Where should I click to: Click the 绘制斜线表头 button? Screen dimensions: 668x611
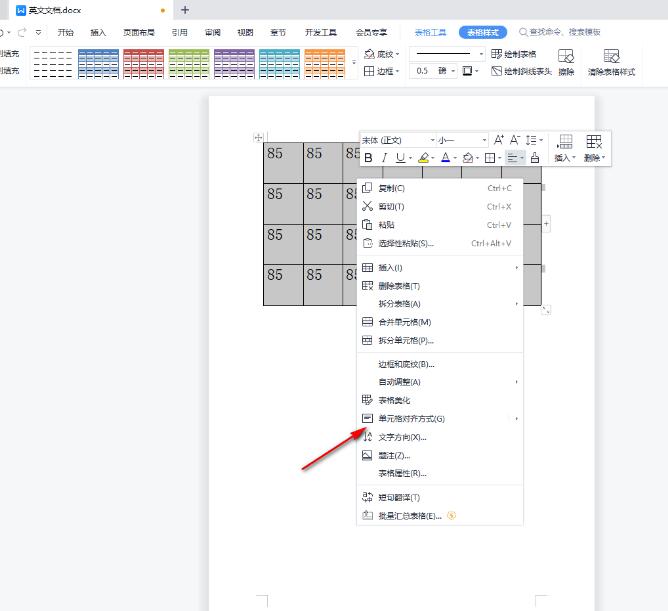(x=521, y=71)
